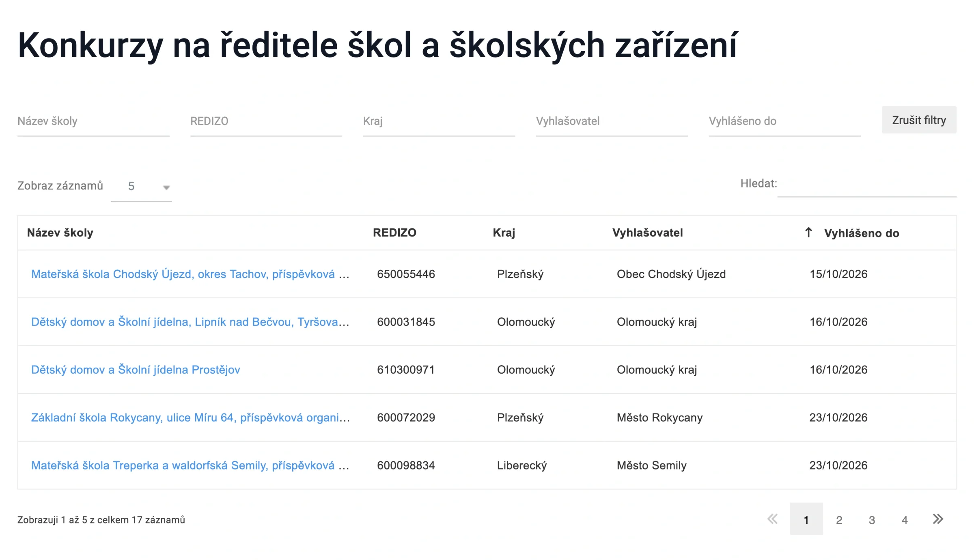Focus the Název školy filter field

tap(93, 121)
